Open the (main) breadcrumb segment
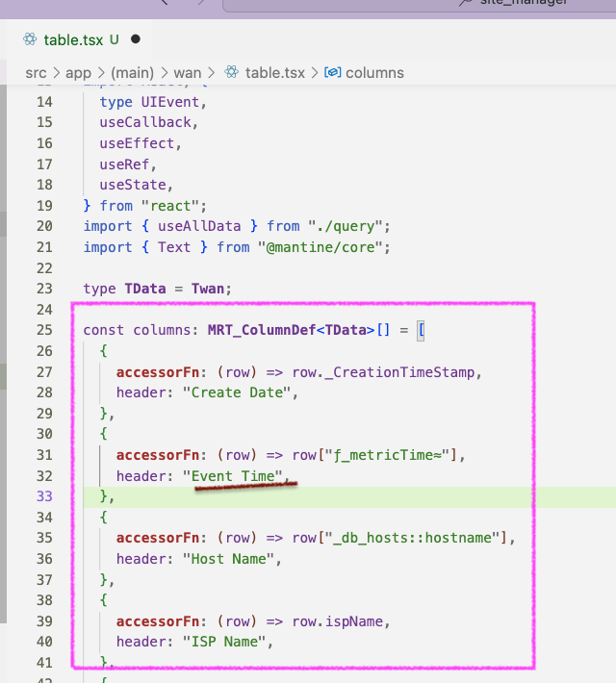This screenshot has height=683, width=616. click(132, 73)
